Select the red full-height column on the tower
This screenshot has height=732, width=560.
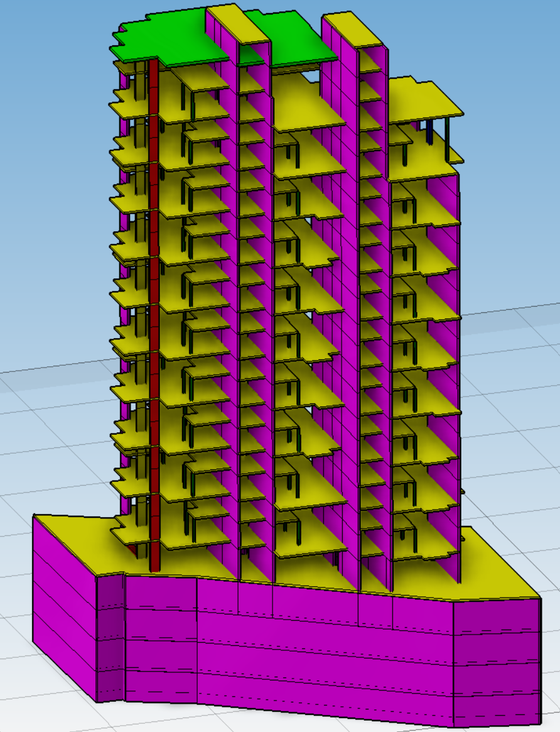(x=154, y=315)
